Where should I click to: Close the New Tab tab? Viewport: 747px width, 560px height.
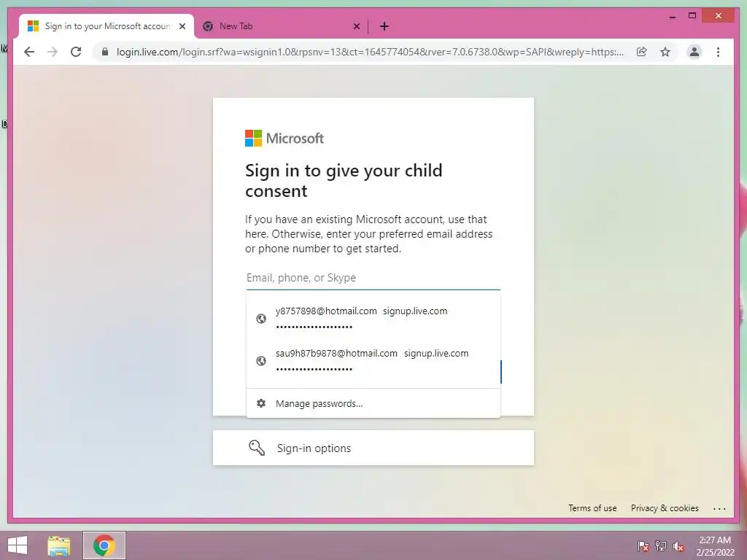(356, 26)
